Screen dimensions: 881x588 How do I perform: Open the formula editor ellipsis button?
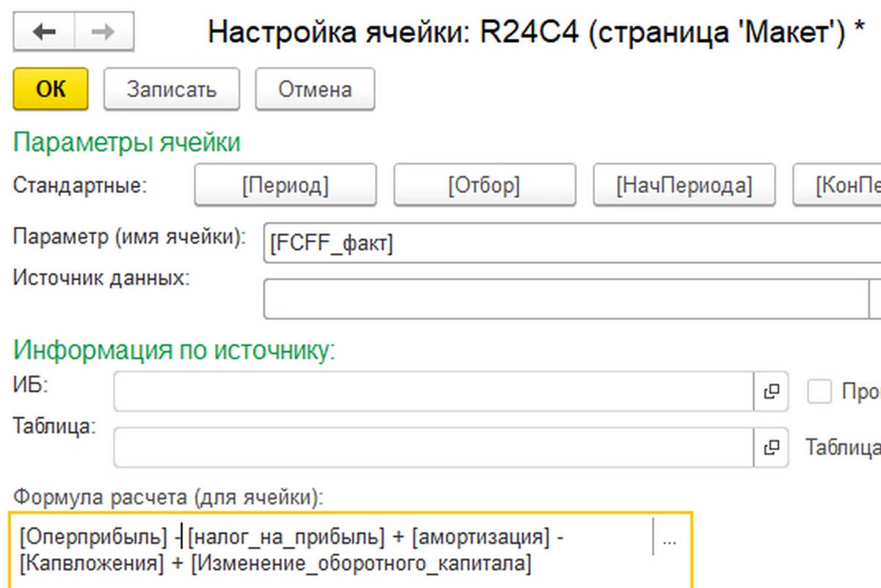click(669, 541)
